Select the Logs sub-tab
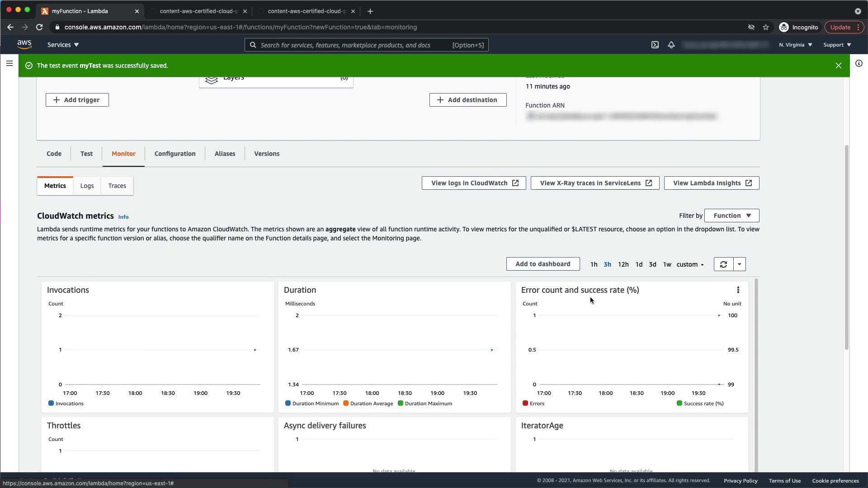Image resolution: width=868 pixels, height=488 pixels. point(87,186)
